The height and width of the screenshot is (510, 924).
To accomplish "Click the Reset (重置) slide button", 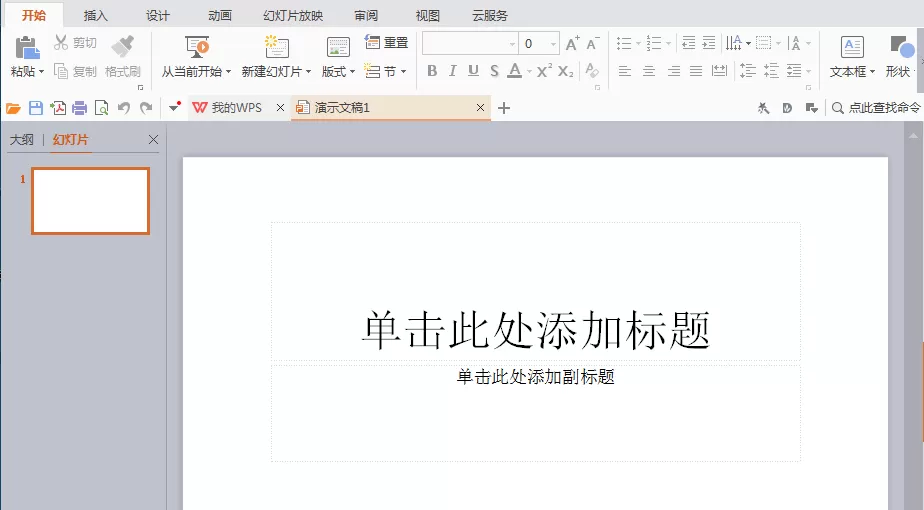I will pyautogui.click(x=387, y=42).
